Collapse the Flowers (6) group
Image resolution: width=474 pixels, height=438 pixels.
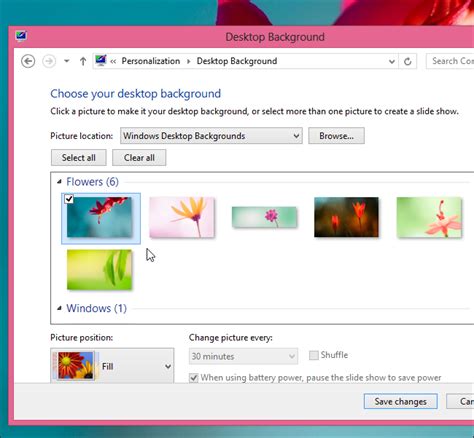tap(59, 182)
